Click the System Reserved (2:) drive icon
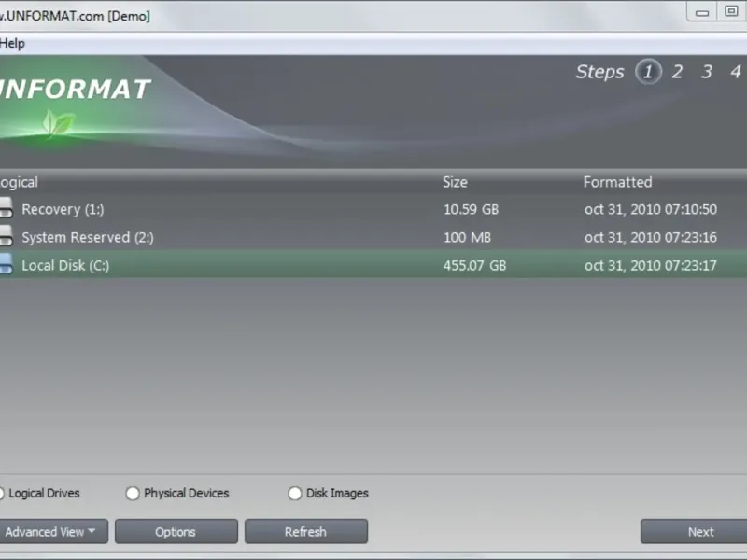Viewport: 747px width, 560px height. point(7,236)
